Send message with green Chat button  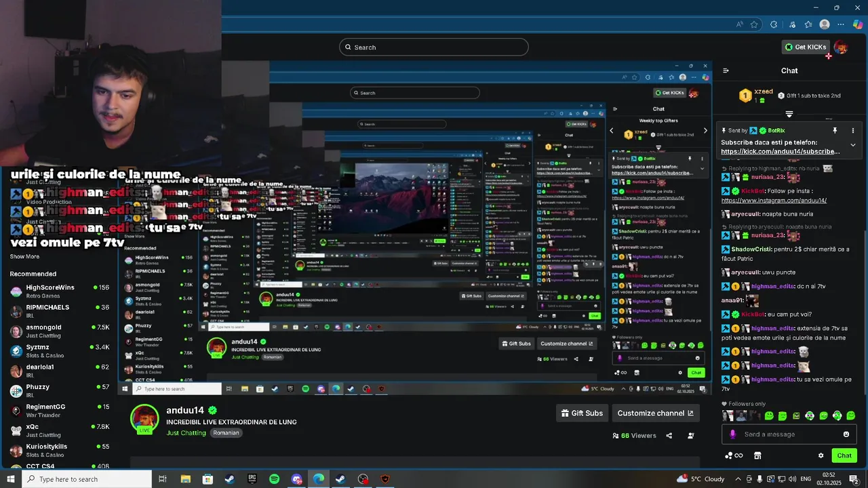click(844, 455)
